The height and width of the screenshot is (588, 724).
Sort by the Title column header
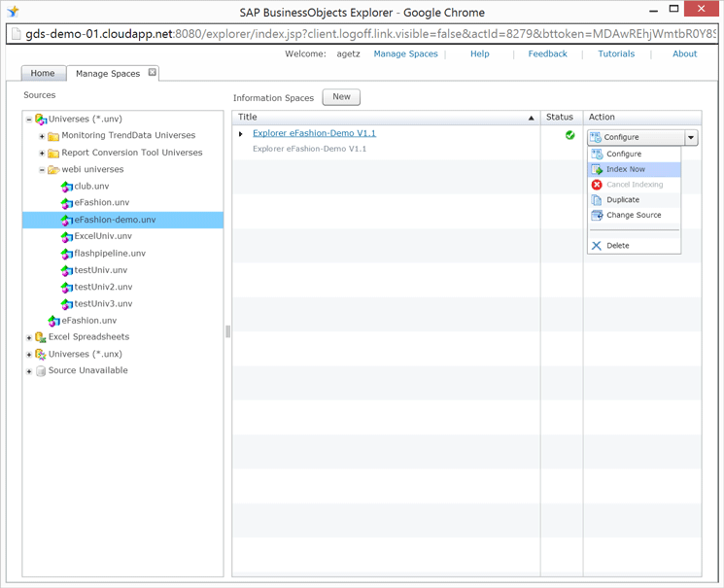pos(386,118)
